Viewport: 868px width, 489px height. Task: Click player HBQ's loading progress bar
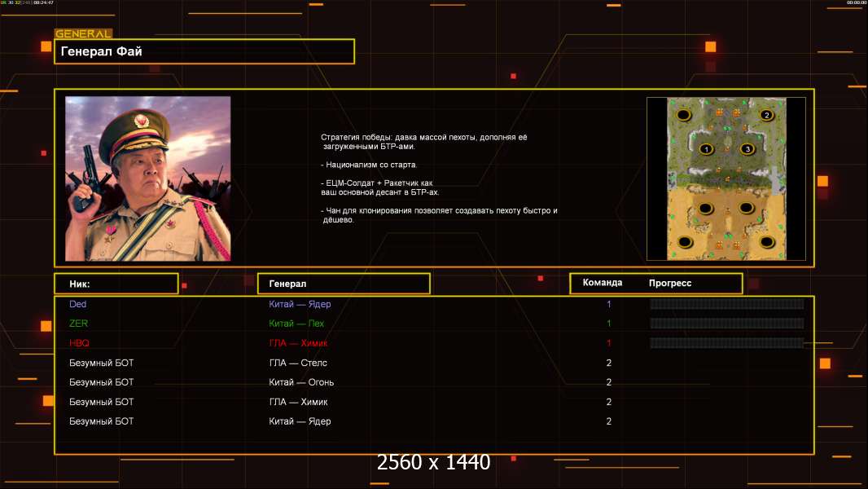[x=726, y=343]
